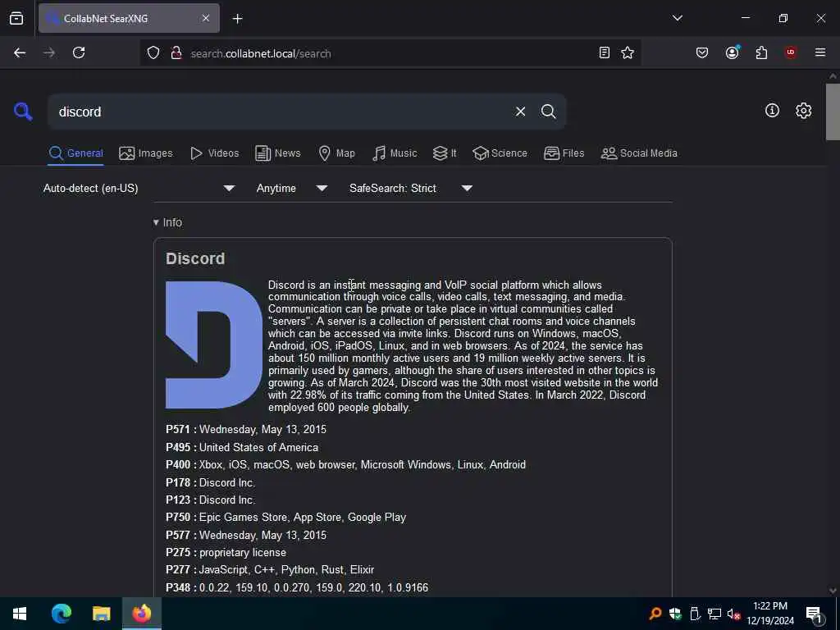Open the About info icon
This screenshot has height=630, width=840.
[x=772, y=111]
